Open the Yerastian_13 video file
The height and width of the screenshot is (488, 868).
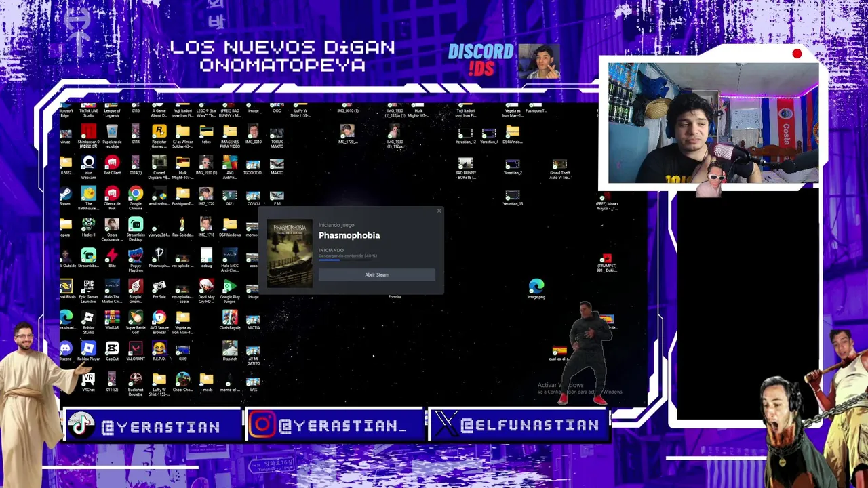[x=513, y=195]
